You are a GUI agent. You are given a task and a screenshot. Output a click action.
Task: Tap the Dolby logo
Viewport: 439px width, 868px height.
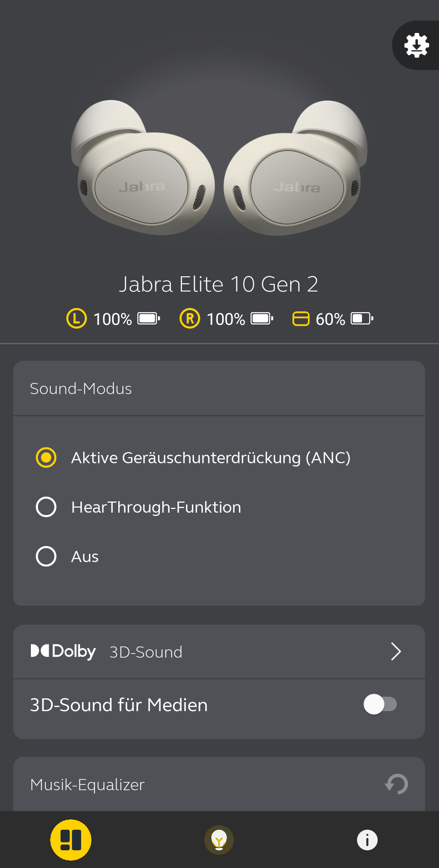click(63, 651)
